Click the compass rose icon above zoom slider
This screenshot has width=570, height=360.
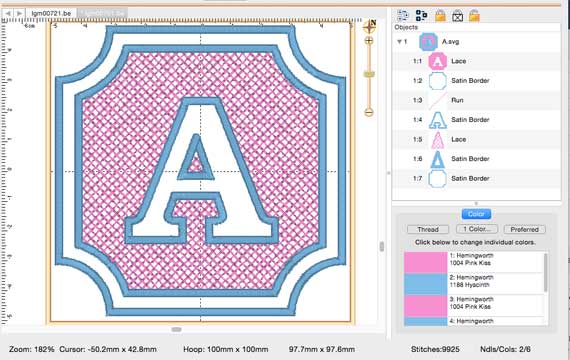[x=369, y=26]
